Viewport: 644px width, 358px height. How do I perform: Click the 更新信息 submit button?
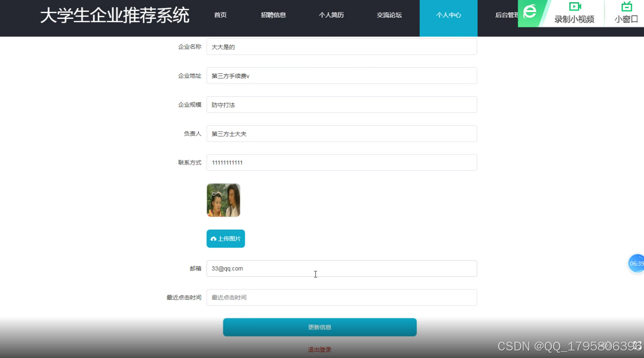point(320,327)
